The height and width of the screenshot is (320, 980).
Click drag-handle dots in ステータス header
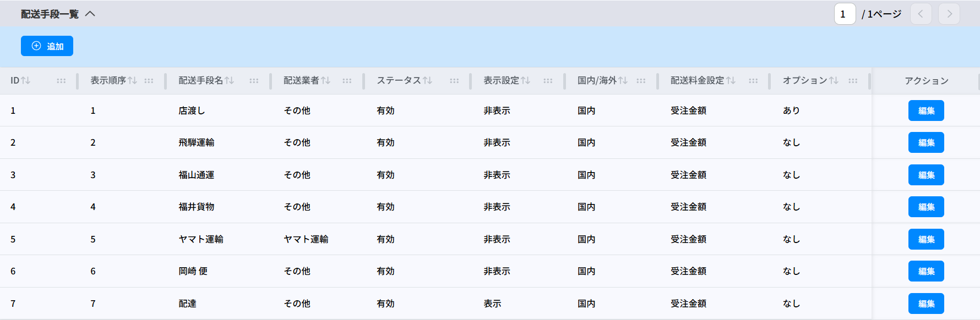tap(454, 81)
